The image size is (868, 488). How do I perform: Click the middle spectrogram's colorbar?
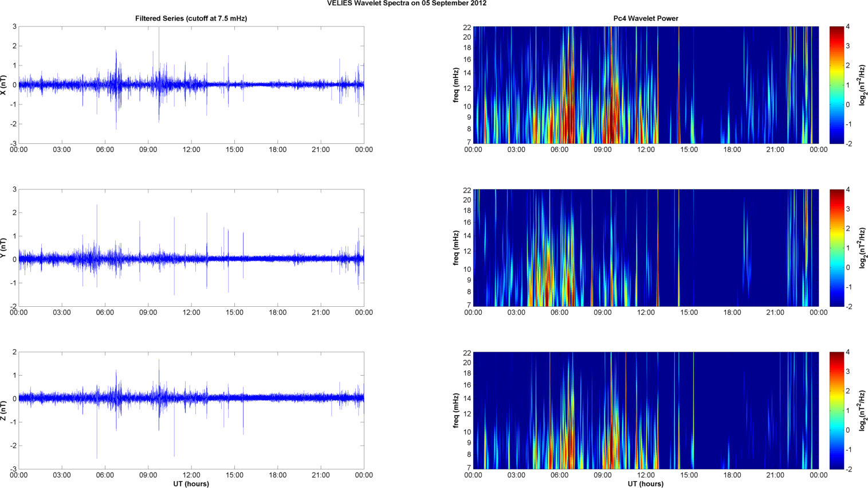836,248
